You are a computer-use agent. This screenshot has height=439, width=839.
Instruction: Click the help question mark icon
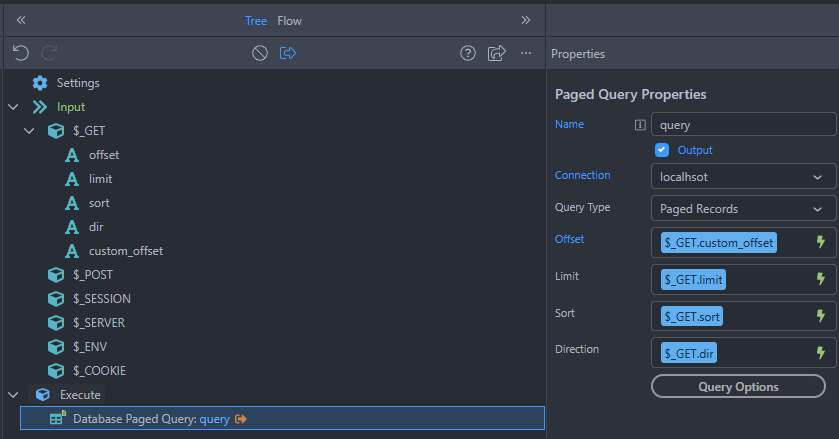(467, 54)
